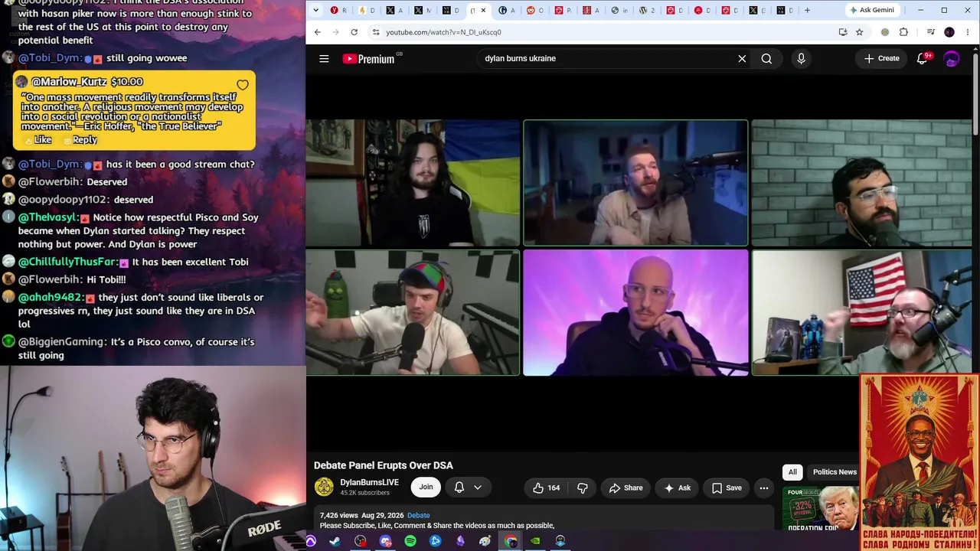Open Spotify from the taskbar
The image size is (980, 551).
pyautogui.click(x=410, y=541)
